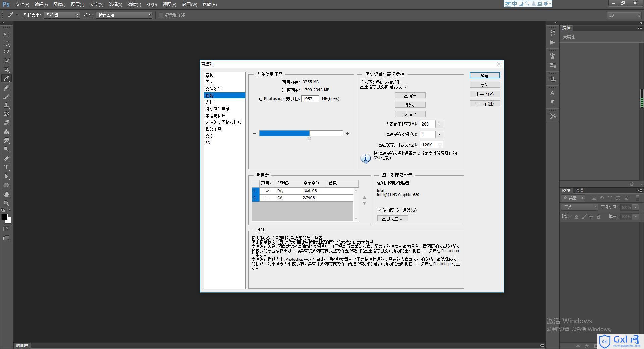The width and height of the screenshot is (644, 349).
Task: Open the 文件 menu
Action: (22, 4)
